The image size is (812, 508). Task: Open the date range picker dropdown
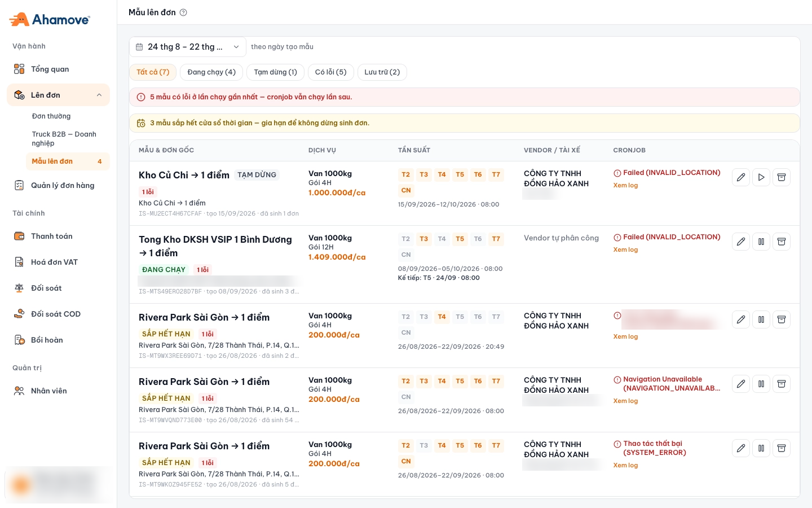188,47
